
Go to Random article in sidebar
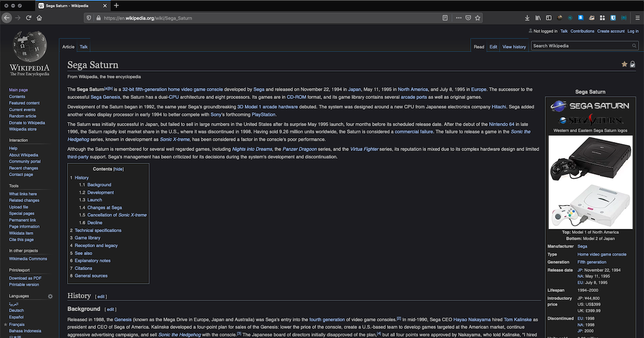click(x=23, y=116)
